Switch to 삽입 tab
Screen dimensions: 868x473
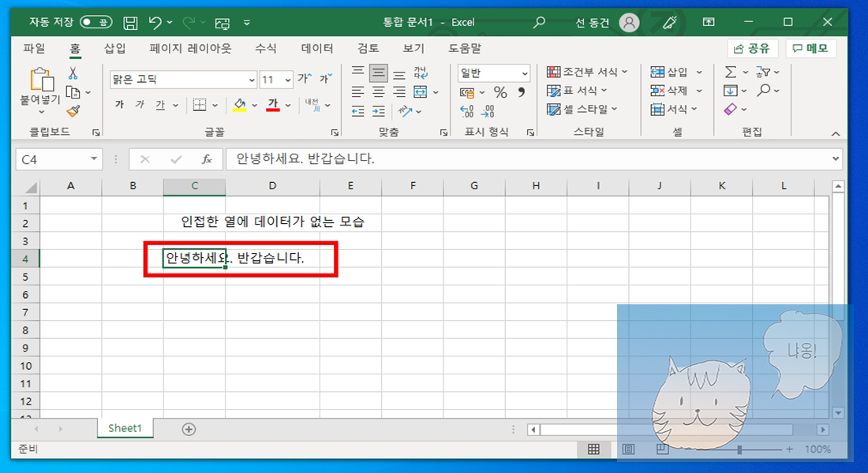coord(115,49)
